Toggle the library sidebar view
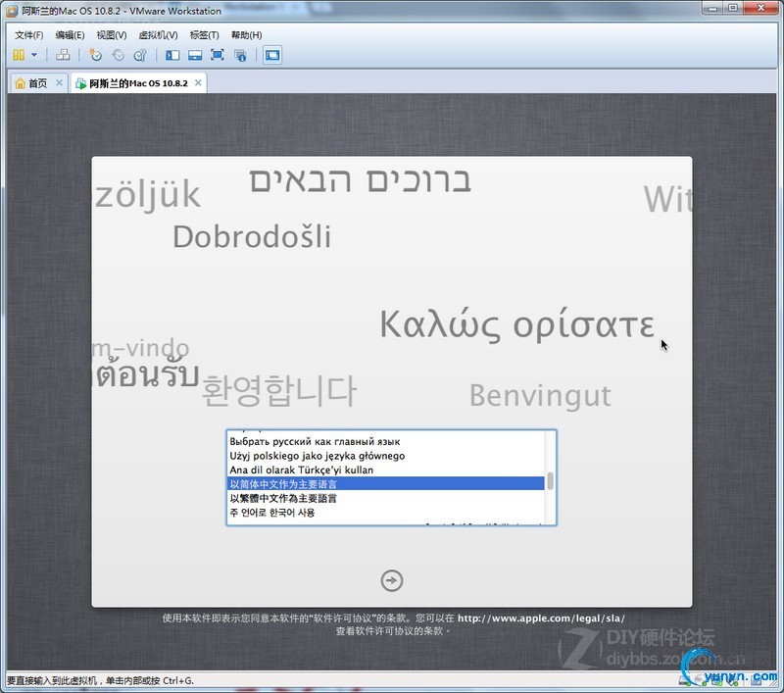784x693 pixels. (172, 55)
